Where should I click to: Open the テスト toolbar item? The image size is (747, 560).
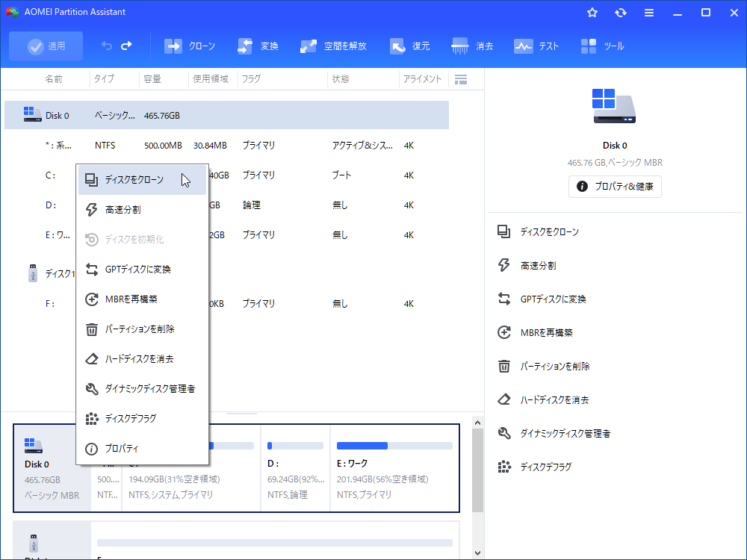(x=536, y=46)
